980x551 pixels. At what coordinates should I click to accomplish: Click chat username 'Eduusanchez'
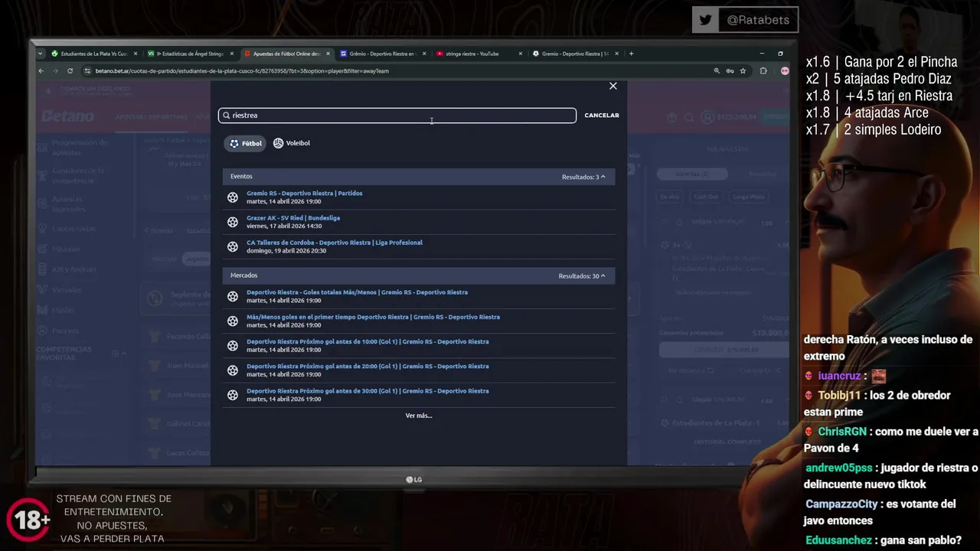tap(838, 540)
